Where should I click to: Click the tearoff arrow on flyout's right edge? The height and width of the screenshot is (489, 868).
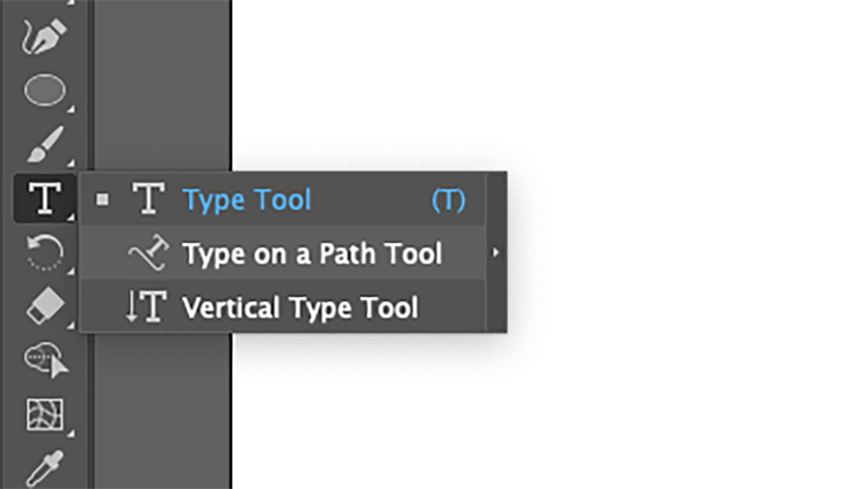pos(495,252)
